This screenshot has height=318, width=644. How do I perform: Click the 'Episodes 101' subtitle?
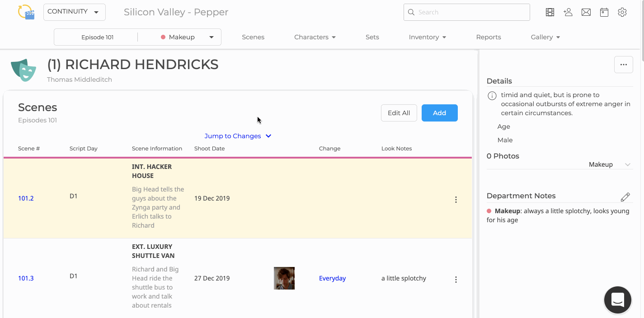pyautogui.click(x=38, y=120)
